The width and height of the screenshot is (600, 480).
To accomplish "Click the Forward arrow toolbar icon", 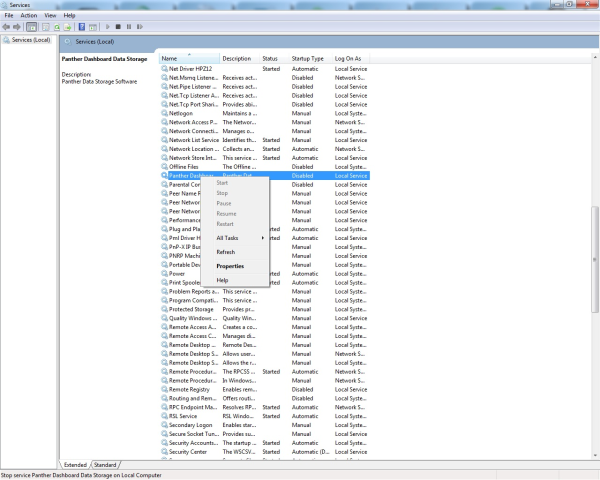I will pyautogui.click(x=18, y=26).
